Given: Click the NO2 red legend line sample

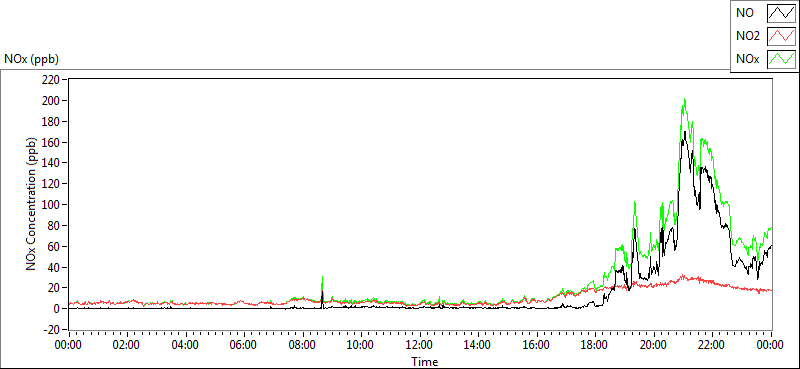Looking at the screenshot, I should click(781, 36).
